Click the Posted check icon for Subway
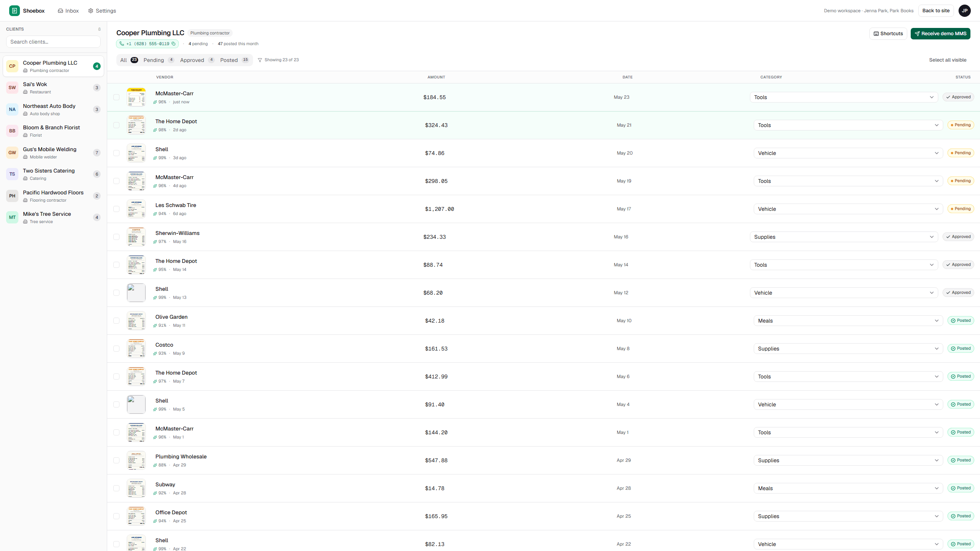 (x=953, y=488)
